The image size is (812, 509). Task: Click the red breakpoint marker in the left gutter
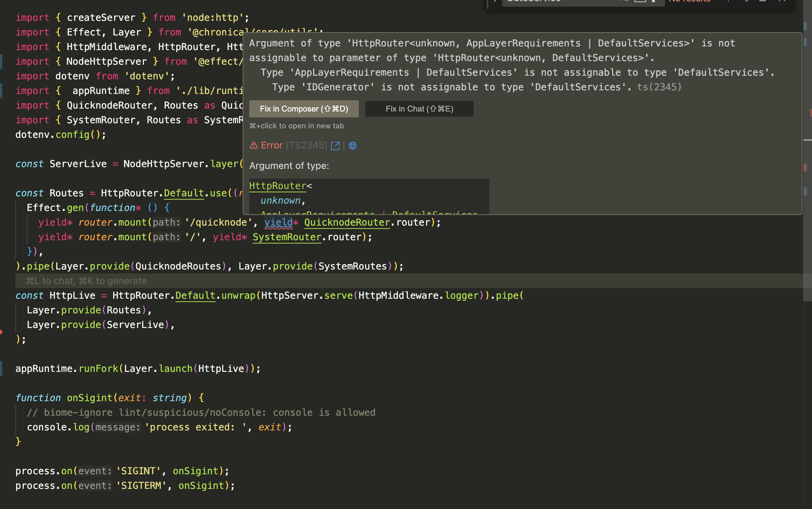(1, 332)
